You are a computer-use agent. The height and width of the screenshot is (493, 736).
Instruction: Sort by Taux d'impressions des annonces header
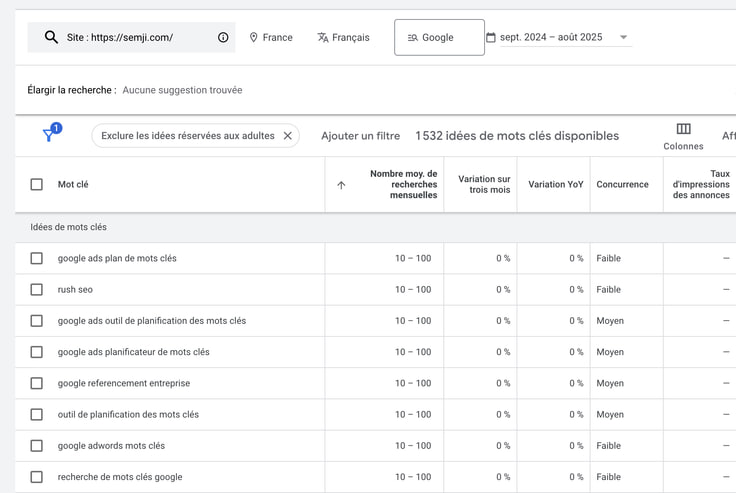[701, 184]
